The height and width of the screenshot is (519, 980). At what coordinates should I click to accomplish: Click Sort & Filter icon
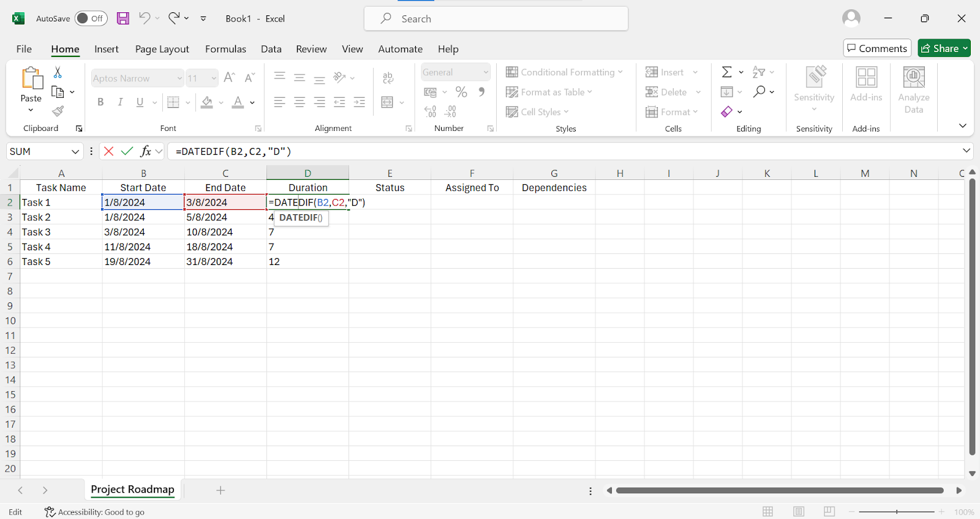point(759,72)
